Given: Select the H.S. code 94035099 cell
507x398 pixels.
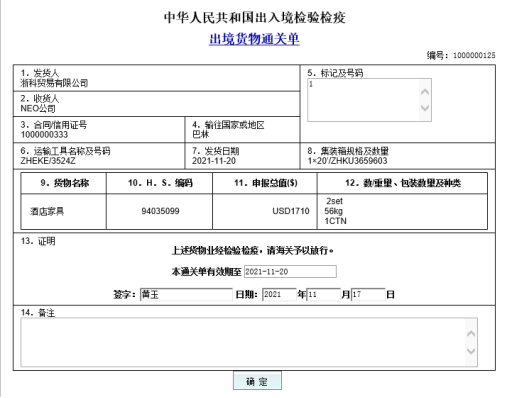Looking at the screenshot, I should click(159, 211).
